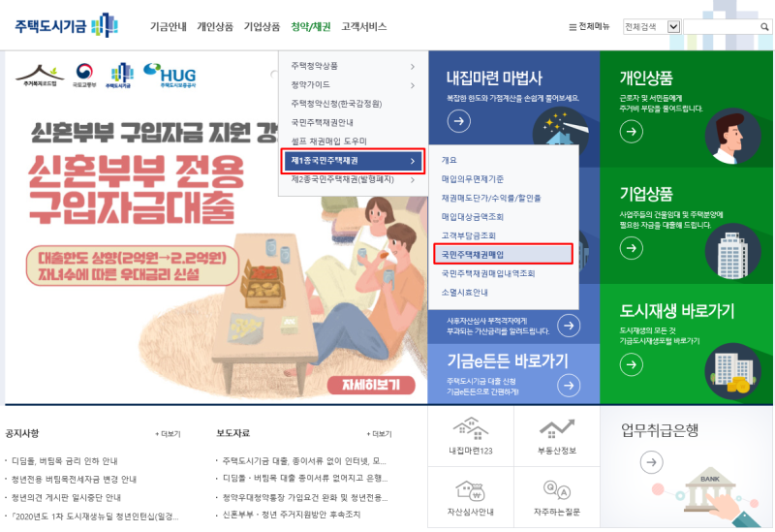The height and width of the screenshot is (532, 775).
Task: Click 더보기 next to 공지사항
Action: click(168, 434)
